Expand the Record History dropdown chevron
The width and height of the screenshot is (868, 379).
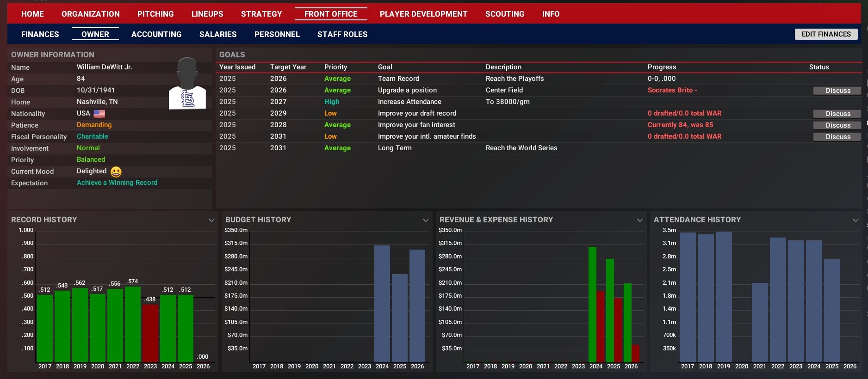[211, 220]
